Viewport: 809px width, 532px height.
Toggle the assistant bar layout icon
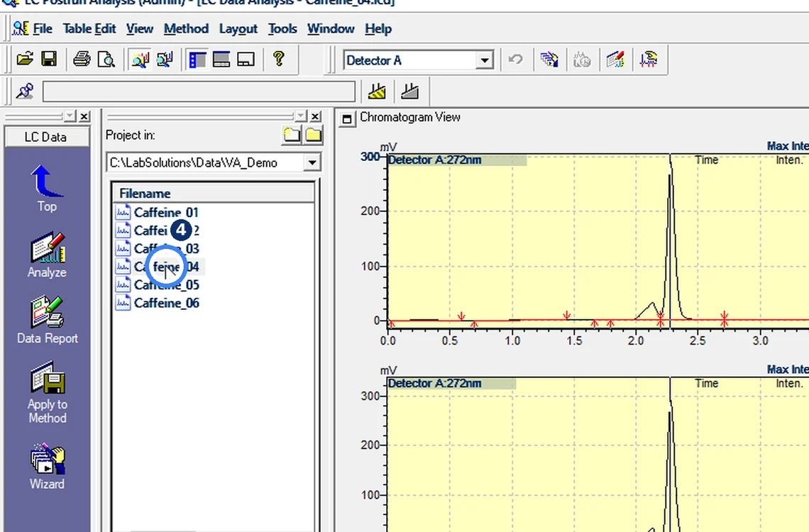[x=197, y=60]
